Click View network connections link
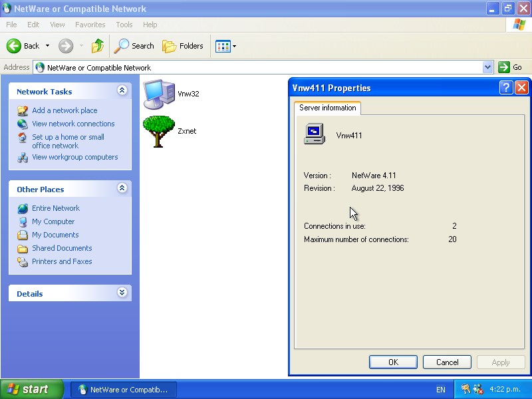The width and height of the screenshot is (532, 399). point(73,124)
